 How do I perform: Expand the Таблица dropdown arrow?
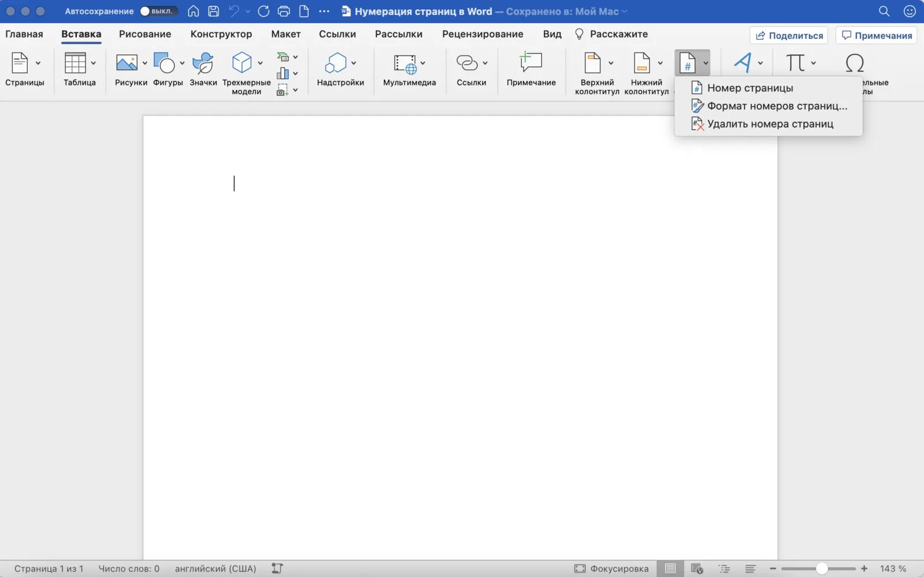93,63
